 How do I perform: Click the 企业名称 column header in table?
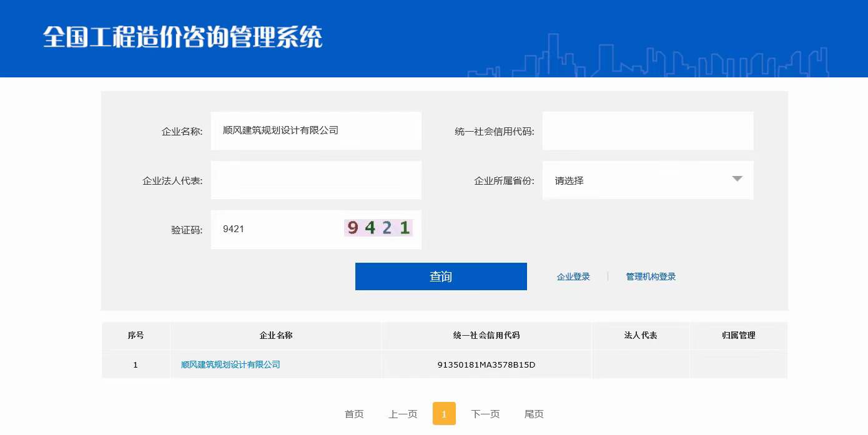click(276, 335)
